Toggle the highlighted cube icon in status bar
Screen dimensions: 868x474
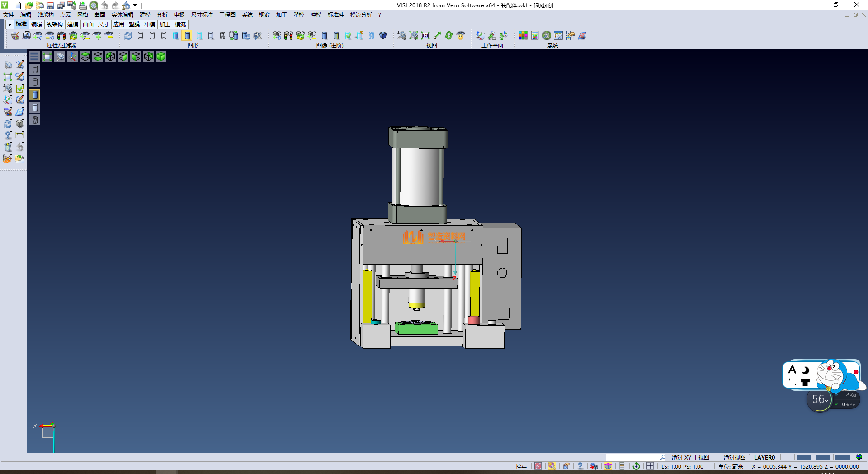(x=608, y=466)
